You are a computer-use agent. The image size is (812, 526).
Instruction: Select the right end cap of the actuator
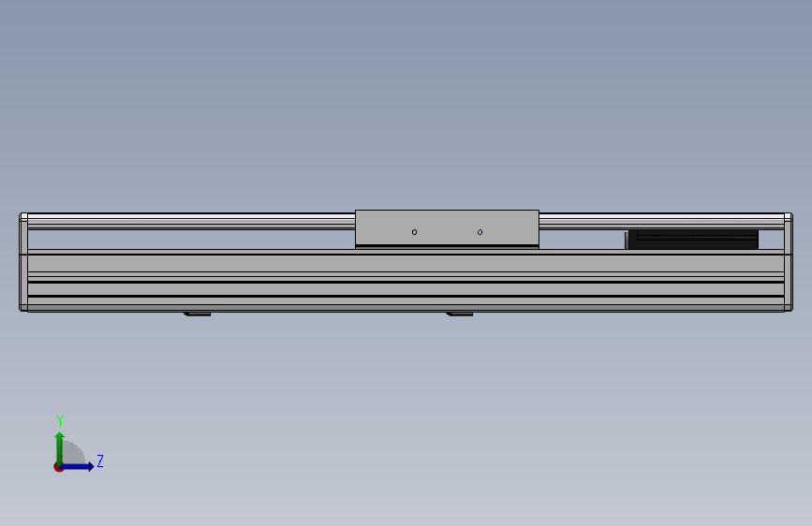pos(789,262)
